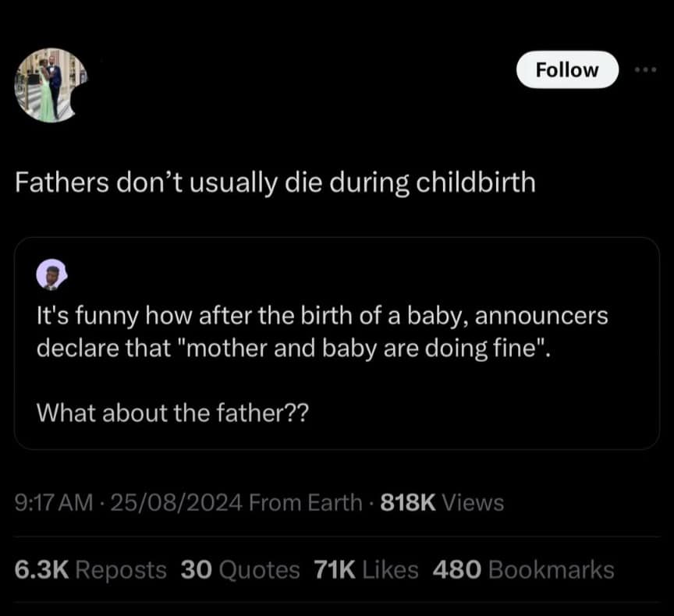The image size is (674, 616).
Task: Click the Follow button
Action: (567, 69)
